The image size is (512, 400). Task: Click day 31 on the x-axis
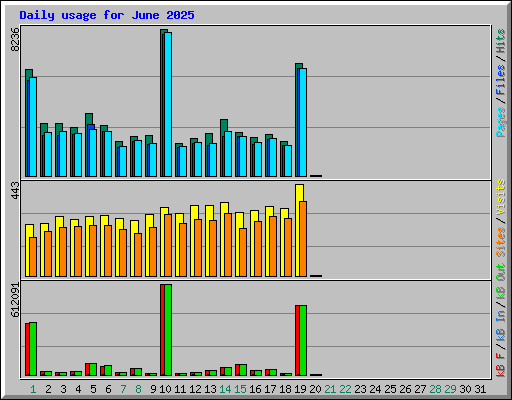pos(480,389)
